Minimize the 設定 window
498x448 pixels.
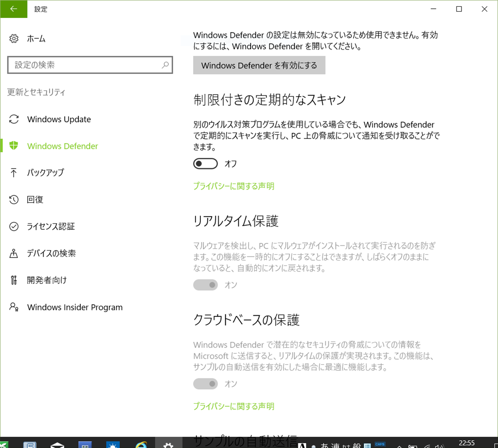click(433, 9)
